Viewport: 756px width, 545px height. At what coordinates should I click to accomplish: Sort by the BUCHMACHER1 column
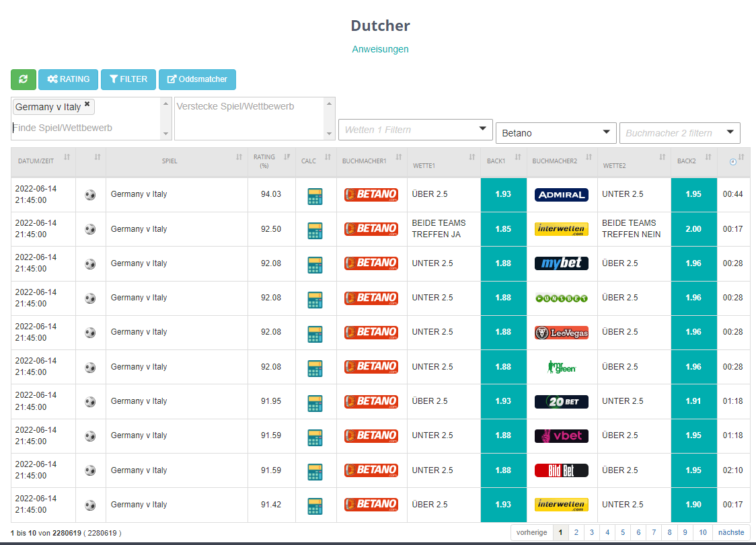click(372, 161)
